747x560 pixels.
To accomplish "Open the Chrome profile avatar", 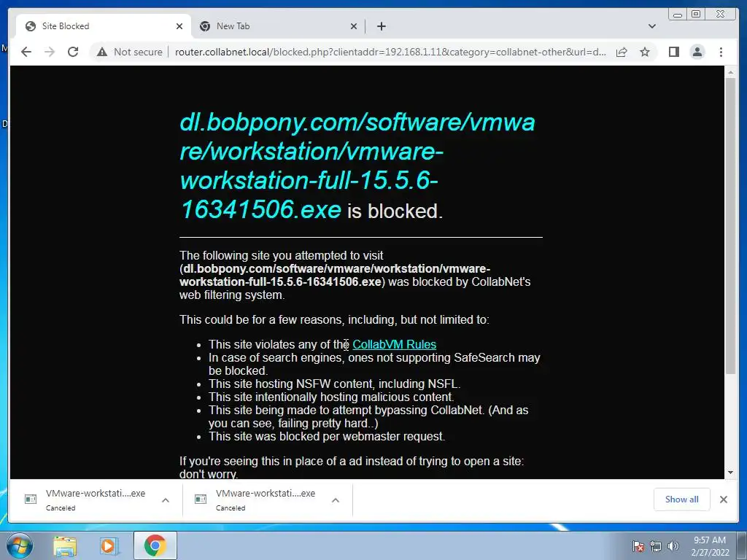I will click(697, 52).
